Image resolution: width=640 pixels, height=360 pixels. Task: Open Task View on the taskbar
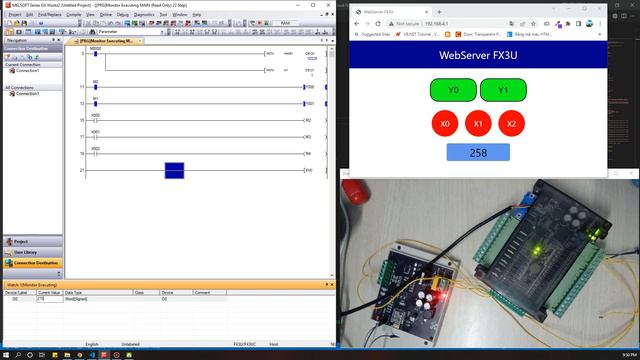click(x=42, y=355)
